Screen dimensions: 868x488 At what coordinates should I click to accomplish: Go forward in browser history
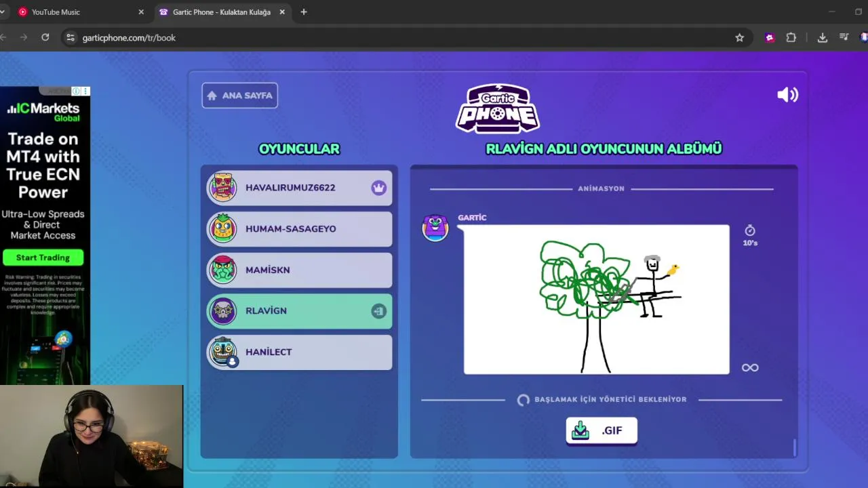(x=24, y=38)
